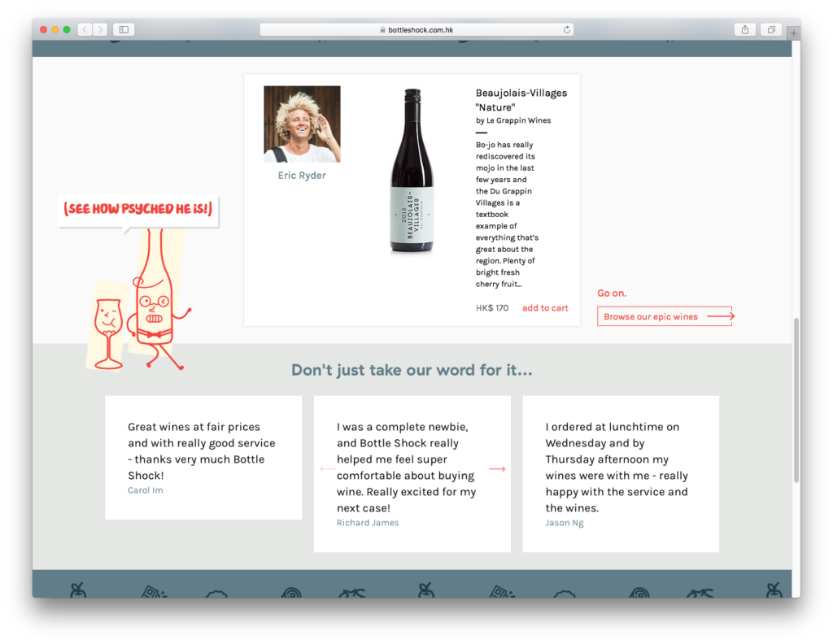
Task: View the Beaujolais-Villages bottle image
Action: 412,171
